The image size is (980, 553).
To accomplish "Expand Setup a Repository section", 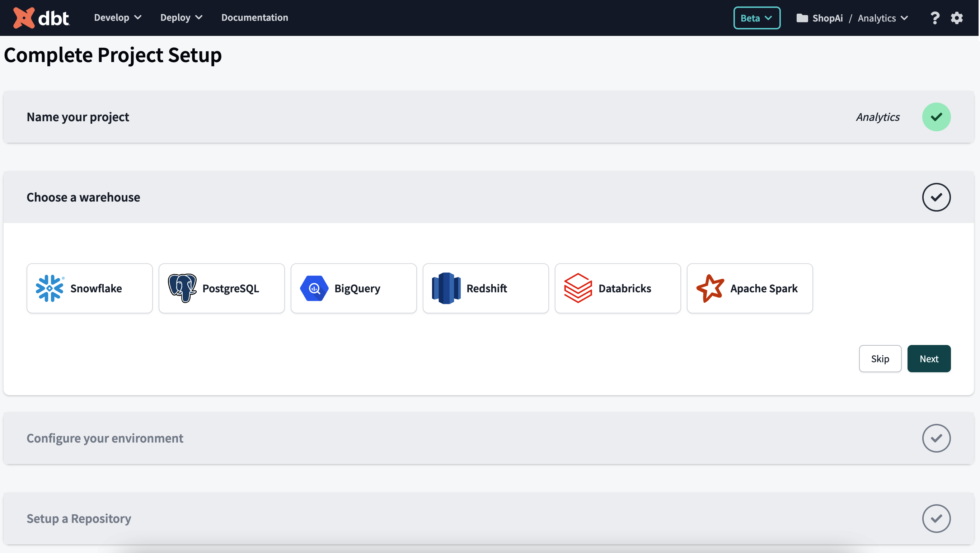I will 488,518.
